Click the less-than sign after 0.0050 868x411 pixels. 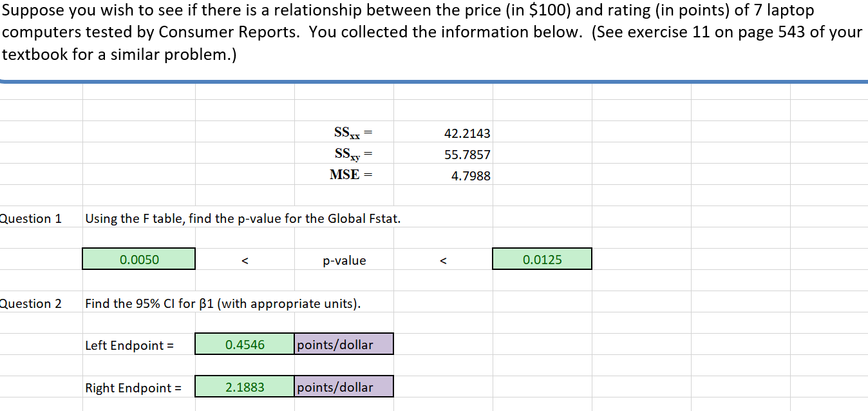(244, 261)
